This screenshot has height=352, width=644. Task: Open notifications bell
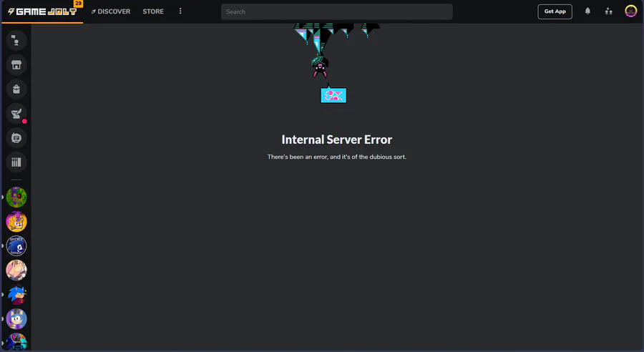coord(587,11)
